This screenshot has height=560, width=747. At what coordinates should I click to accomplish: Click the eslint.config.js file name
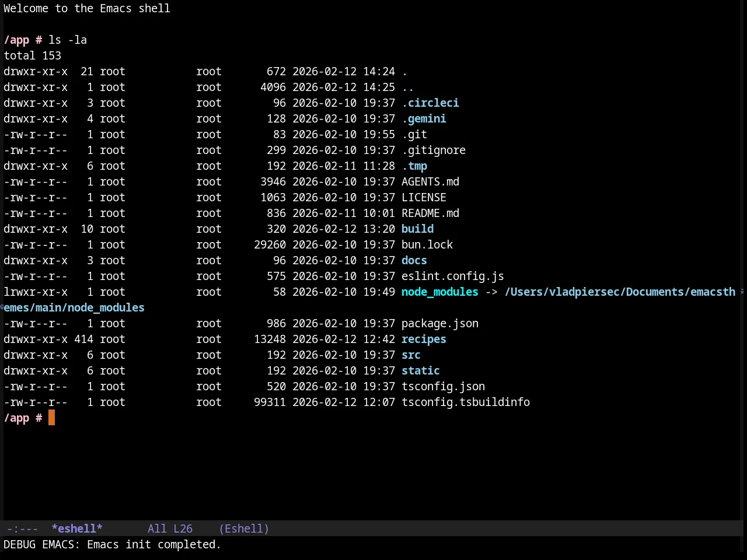(x=453, y=276)
